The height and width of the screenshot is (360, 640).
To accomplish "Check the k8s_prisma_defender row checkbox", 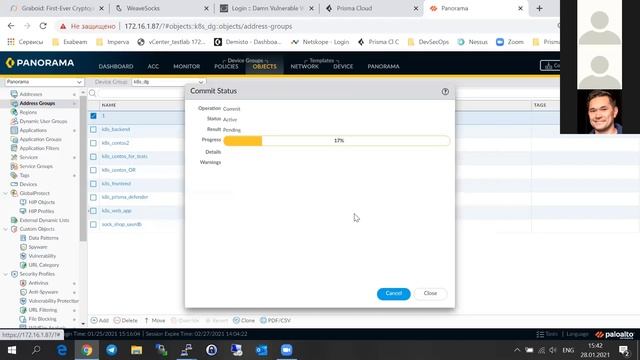I will [93, 198].
